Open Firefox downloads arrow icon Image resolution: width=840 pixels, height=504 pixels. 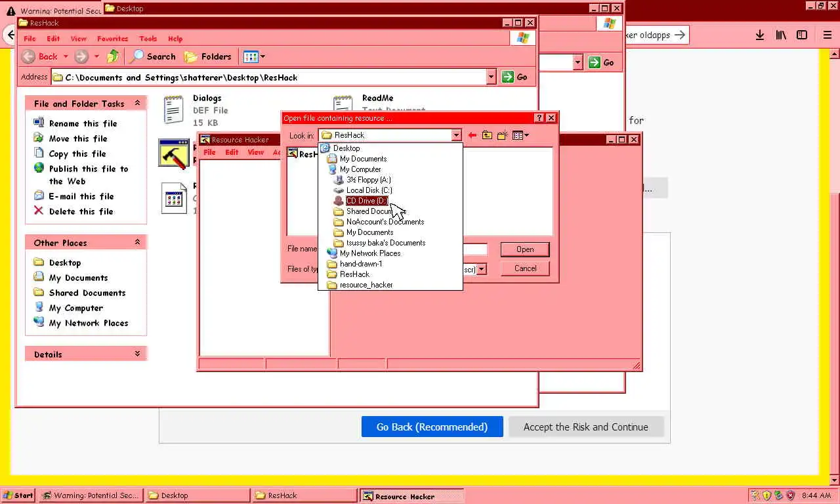pyautogui.click(x=759, y=35)
